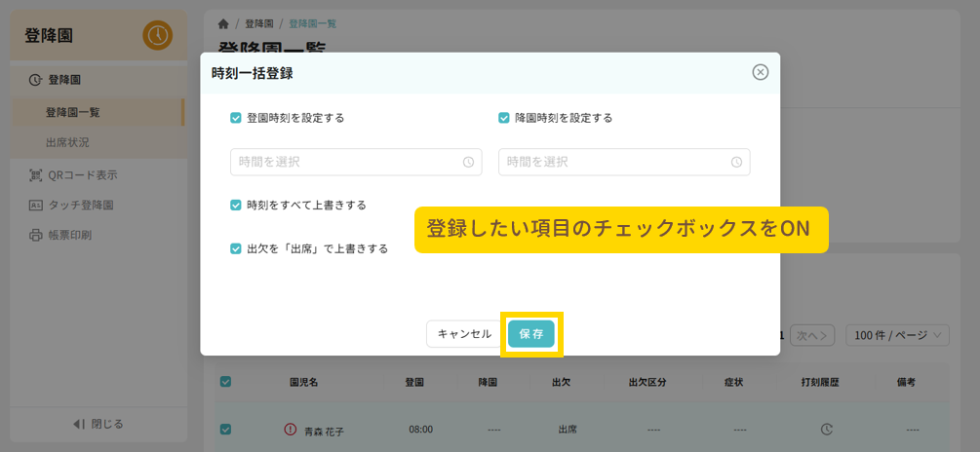Open the 100 件 / ページ dropdown

[x=897, y=335]
